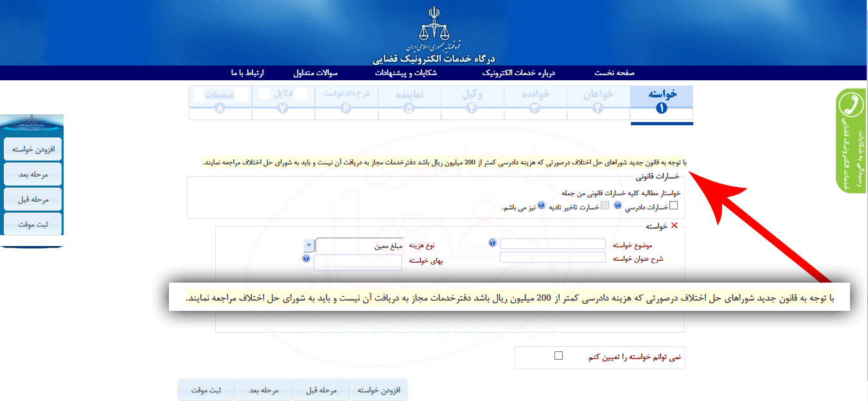Select step 4 وکیل tab
The image size is (868, 404).
[x=472, y=103]
